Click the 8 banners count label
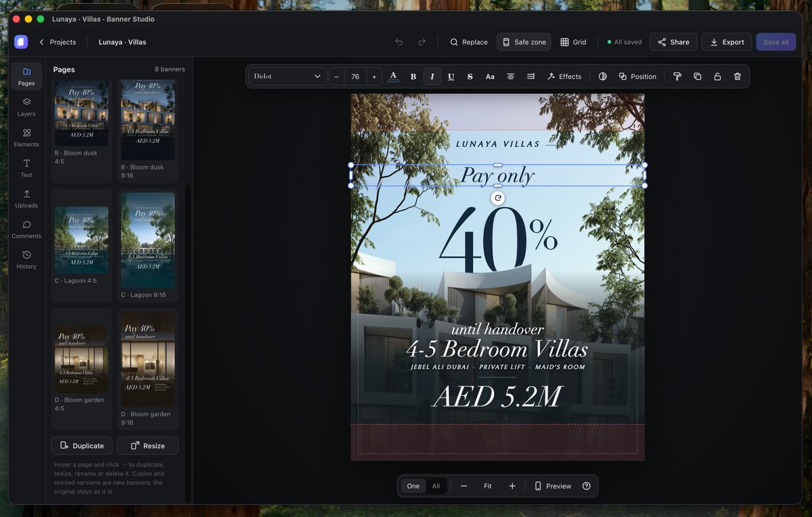 (x=169, y=69)
